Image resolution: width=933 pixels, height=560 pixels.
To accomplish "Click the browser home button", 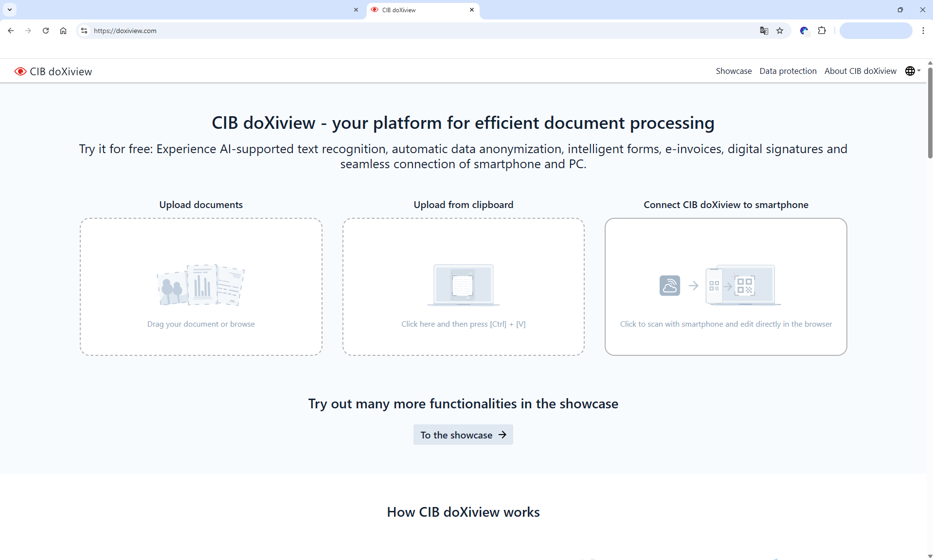I will 63,31.
